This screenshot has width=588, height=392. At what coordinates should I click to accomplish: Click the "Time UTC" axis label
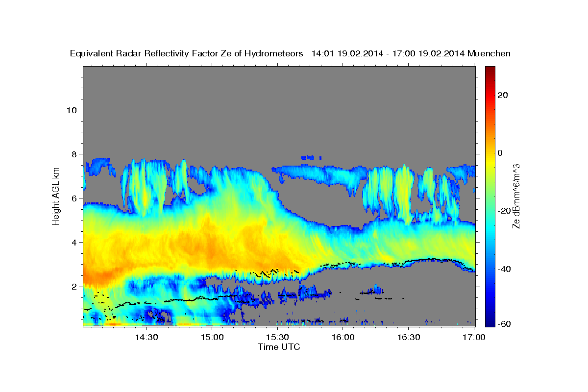point(279,347)
